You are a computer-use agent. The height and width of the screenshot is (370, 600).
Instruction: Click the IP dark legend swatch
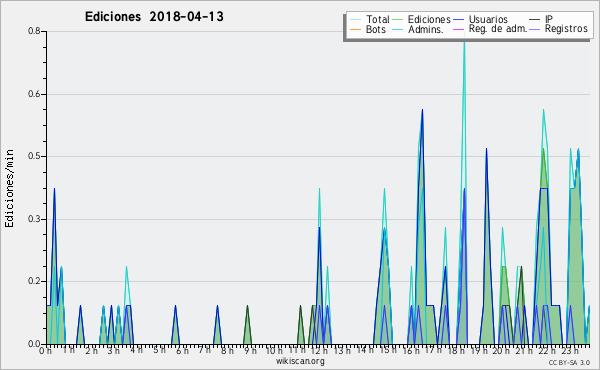[535, 19]
